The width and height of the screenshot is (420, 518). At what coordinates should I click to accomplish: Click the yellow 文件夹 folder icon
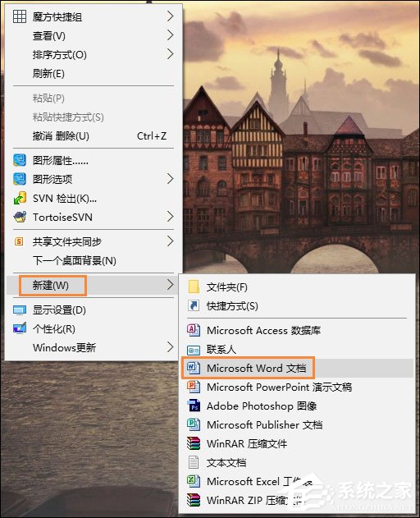[194, 287]
